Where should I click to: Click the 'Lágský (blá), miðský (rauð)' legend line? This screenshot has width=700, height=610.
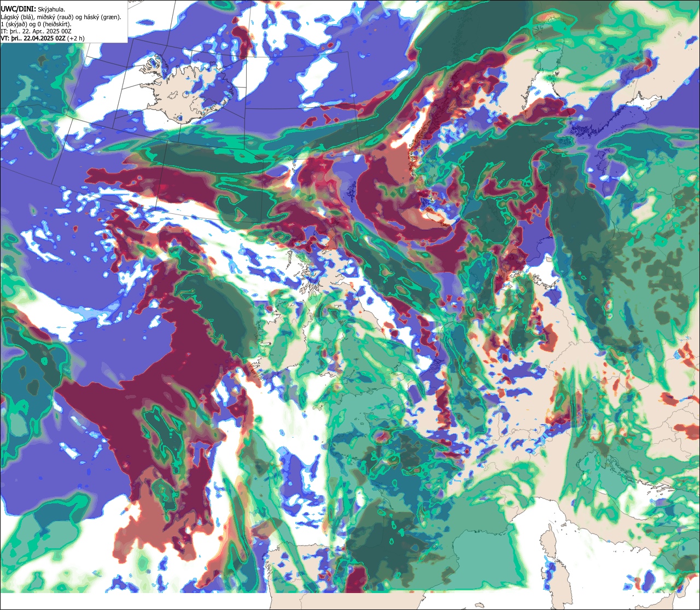click(x=61, y=17)
